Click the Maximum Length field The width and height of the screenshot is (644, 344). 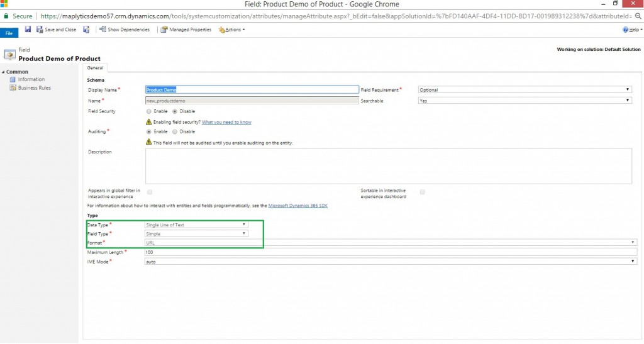click(x=391, y=252)
